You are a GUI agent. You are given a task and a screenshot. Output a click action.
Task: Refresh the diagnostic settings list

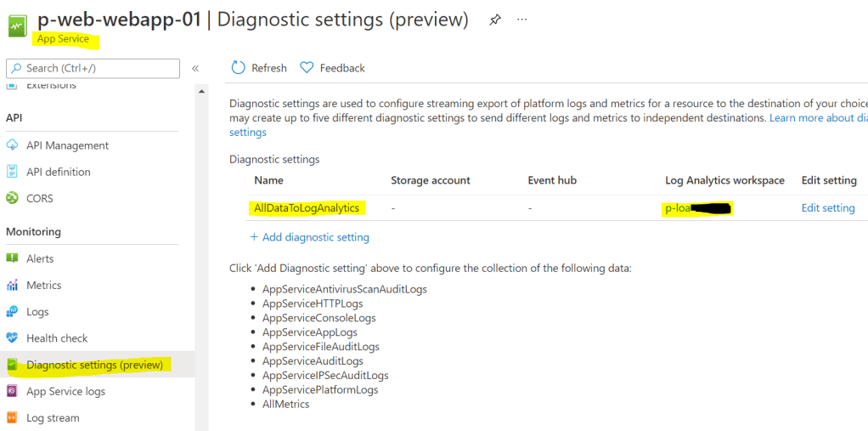coord(259,68)
